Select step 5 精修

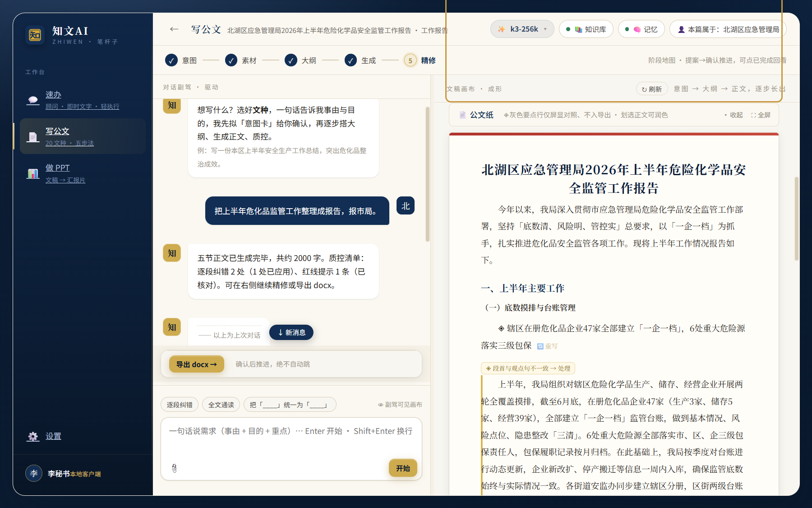coord(420,61)
